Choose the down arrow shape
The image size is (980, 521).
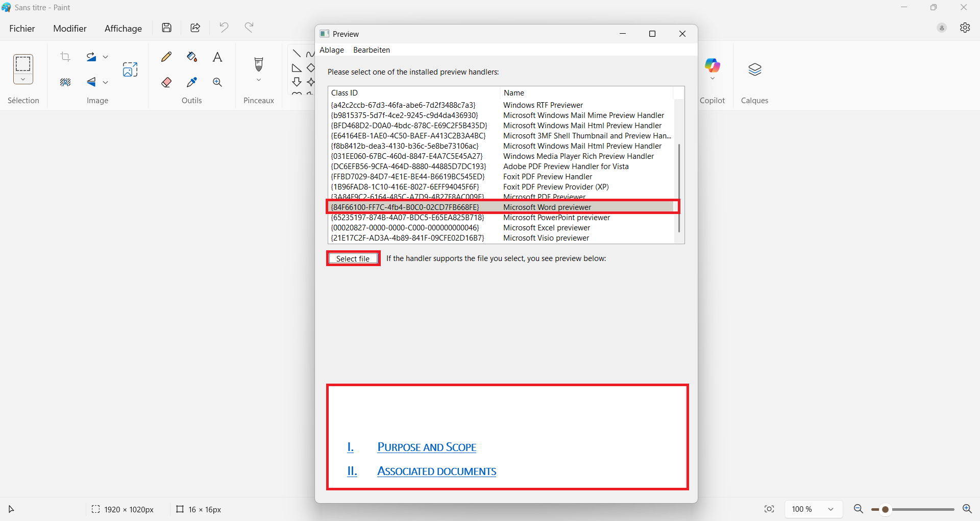297,82
